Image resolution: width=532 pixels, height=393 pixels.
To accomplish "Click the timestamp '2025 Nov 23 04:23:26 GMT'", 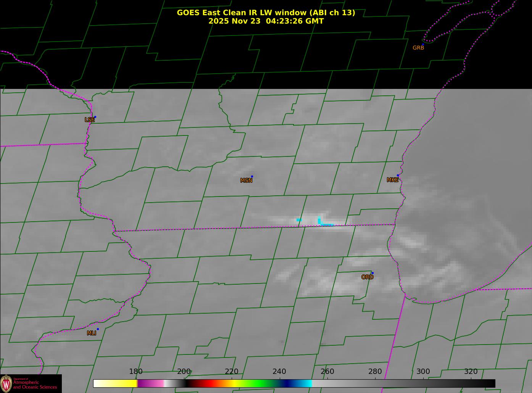I will tap(266, 21).
